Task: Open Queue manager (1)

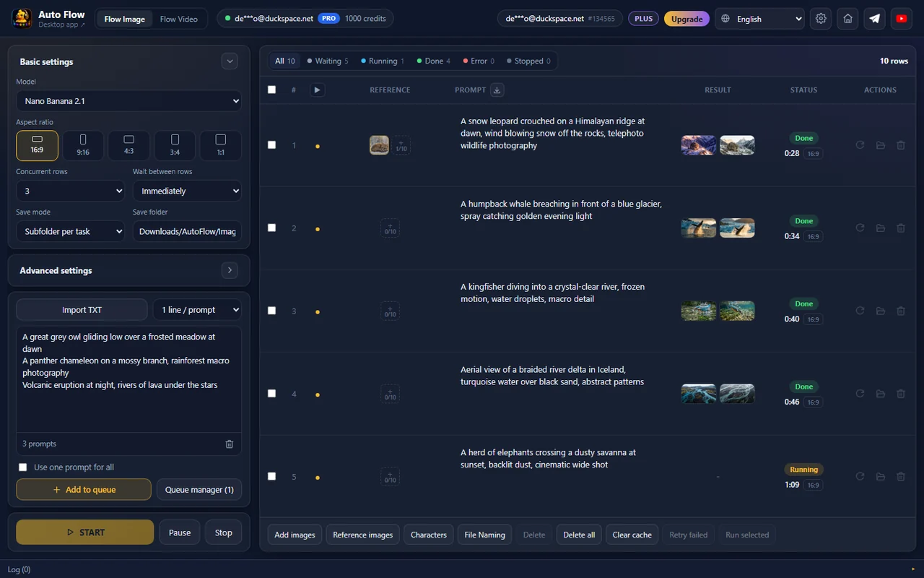Action: [199, 489]
